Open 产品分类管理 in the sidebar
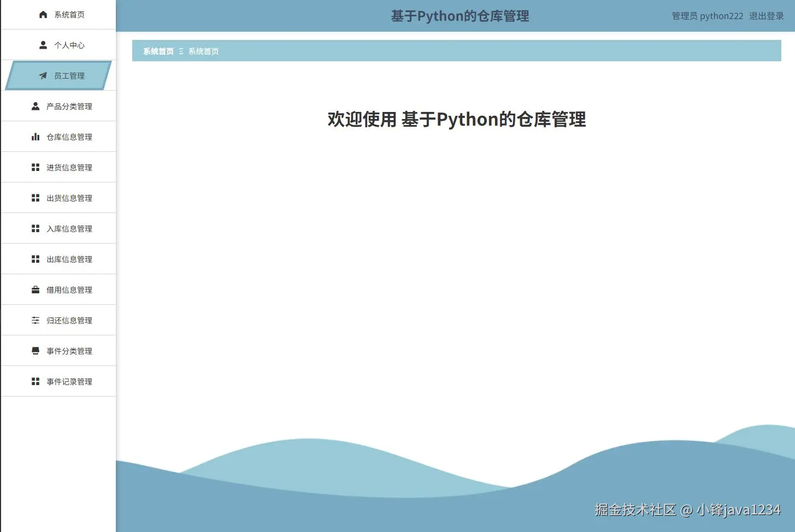 click(x=58, y=107)
